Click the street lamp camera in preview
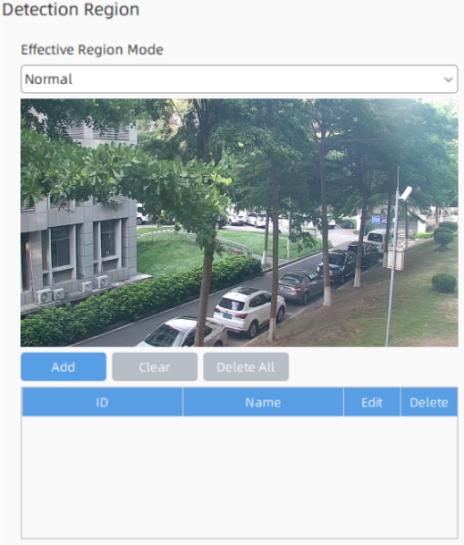The width and height of the screenshot is (464, 545). [x=405, y=193]
